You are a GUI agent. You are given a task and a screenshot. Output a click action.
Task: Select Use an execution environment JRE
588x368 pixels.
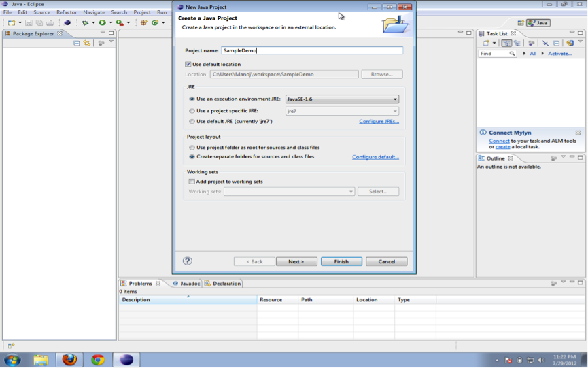tap(192, 99)
